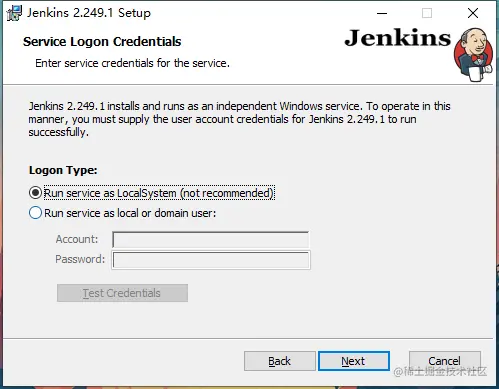Focus the Account text field
The width and height of the screenshot is (499, 389).
pos(211,240)
